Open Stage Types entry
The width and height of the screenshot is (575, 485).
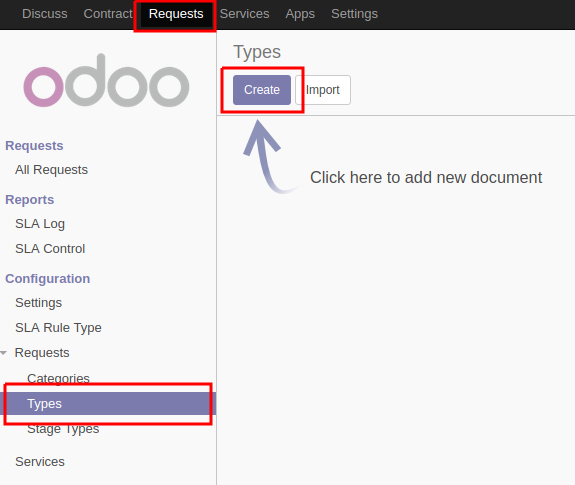(63, 429)
